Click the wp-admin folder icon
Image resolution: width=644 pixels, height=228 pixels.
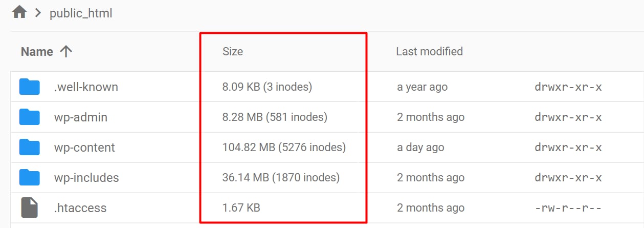coord(30,117)
